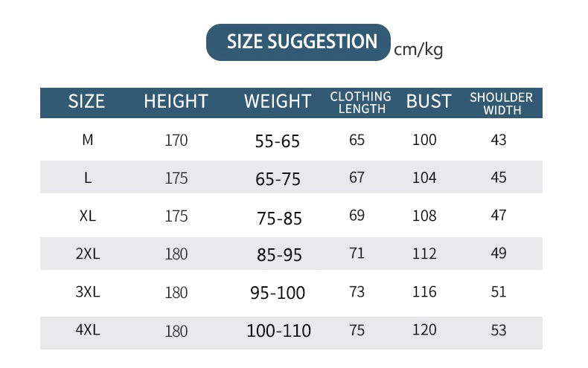Click the bust value 112
The height and width of the screenshot is (368, 588).
[x=424, y=254]
